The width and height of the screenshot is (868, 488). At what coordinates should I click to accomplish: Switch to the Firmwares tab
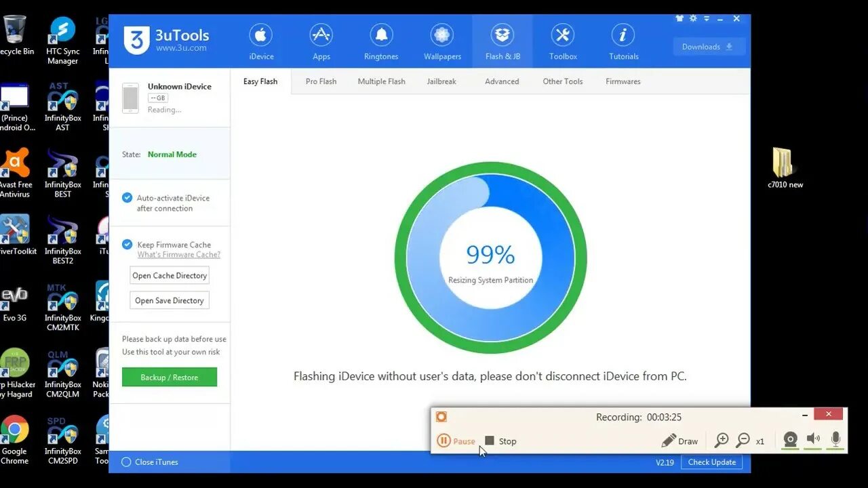(x=623, y=81)
